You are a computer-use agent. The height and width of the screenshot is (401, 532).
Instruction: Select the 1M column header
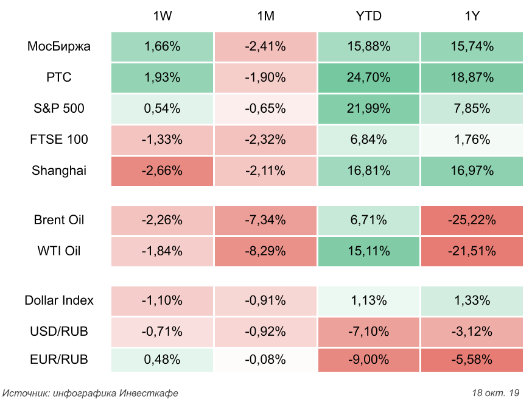(266, 16)
